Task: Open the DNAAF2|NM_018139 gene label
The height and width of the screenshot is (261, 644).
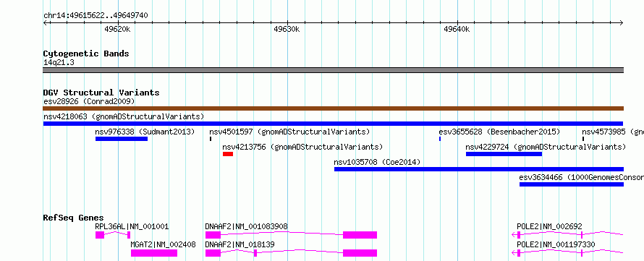Action: (240, 244)
